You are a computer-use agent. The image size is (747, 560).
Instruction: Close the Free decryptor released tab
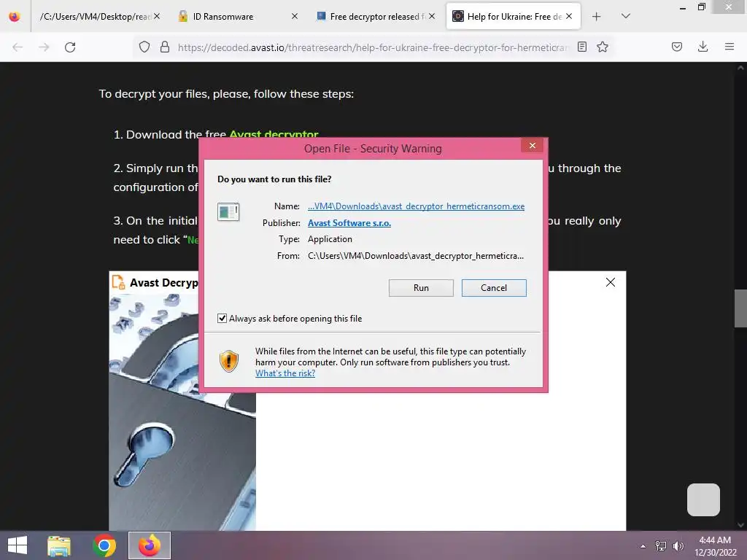(432, 16)
